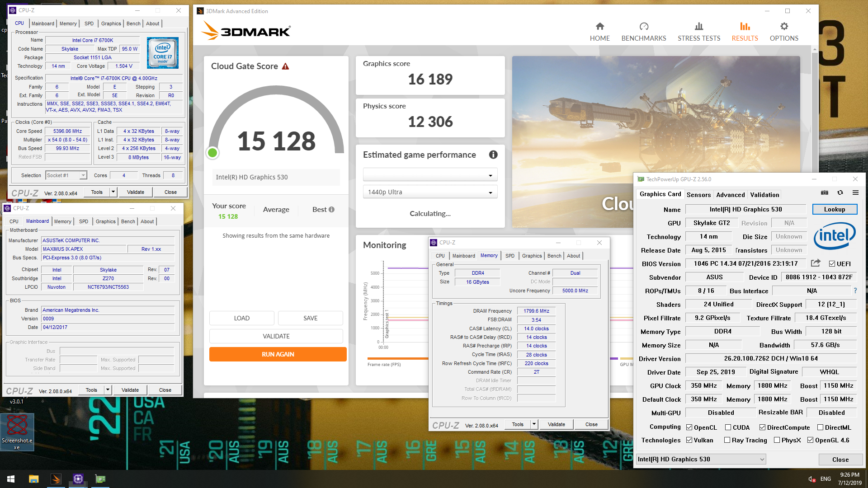The height and width of the screenshot is (488, 868).
Task: Expand Tools dropdown arrow in Memory window
Action: [534, 424]
